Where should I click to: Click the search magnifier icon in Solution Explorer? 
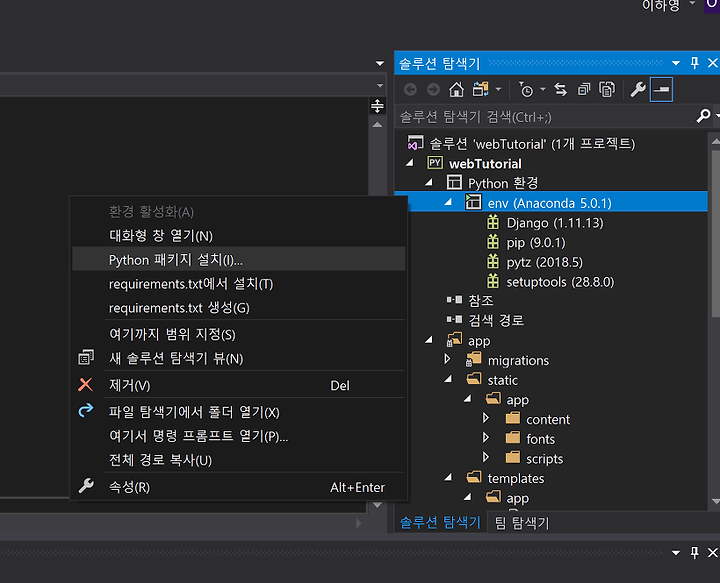tap(703, 116)
